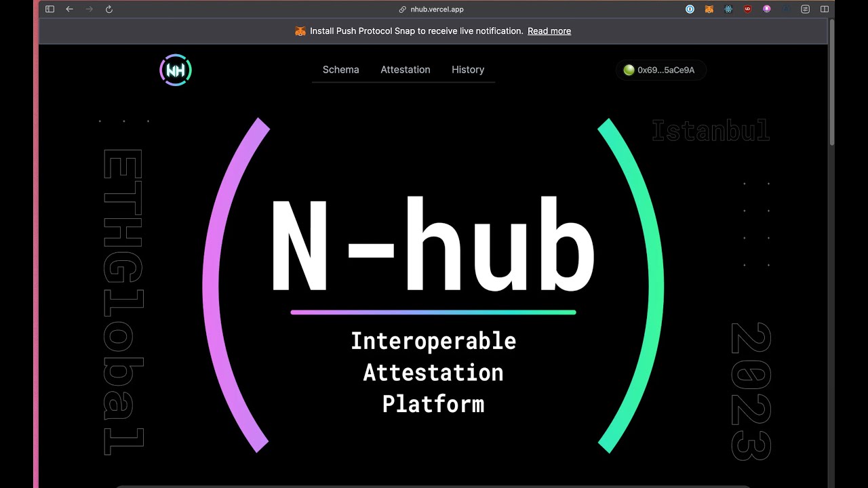The height and width of the screenshot is (488, 868).
Task: Open the React DevTools extension icon
Action: [728, 9]
